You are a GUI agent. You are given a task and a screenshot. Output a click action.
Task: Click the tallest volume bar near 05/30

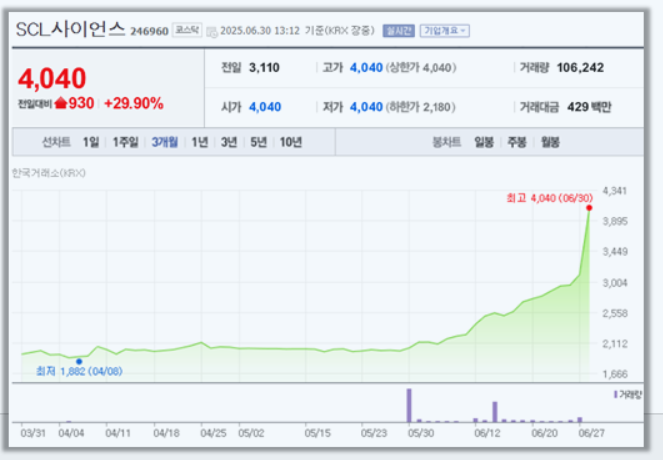point(409,405)
